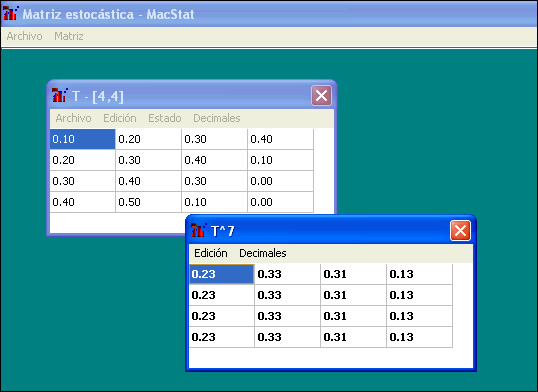
Task: Select the 0.31 cell in the second row of T^7
Action: click(x=354, y=295)
